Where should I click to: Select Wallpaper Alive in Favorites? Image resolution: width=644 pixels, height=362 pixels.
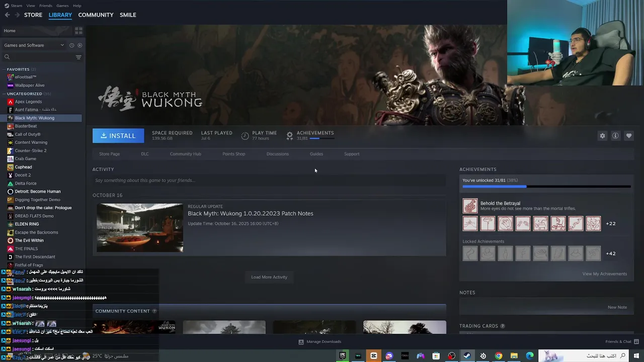click(x=30, y=85)
